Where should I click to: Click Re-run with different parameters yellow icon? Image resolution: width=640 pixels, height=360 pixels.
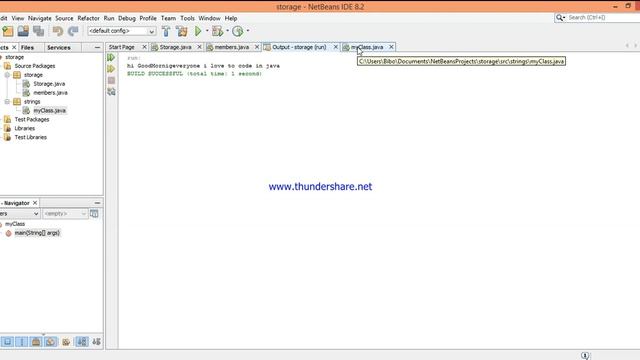click(111, 69)
